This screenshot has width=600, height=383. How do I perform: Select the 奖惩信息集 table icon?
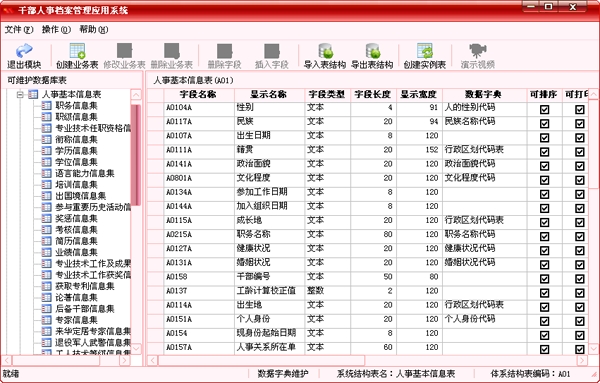pos(46,218)
